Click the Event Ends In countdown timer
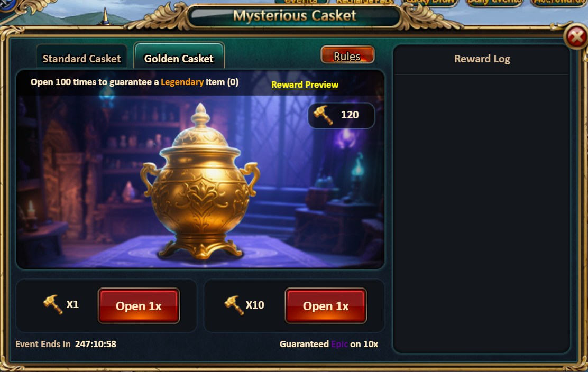The width and height of the screenshot is (588, 372). (x=95, y=344)
